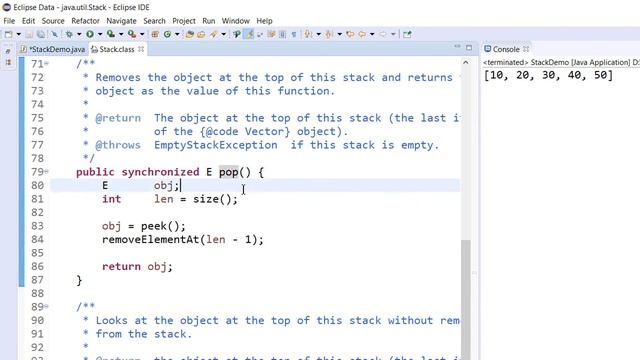Open the Window menu

coord(236,21)
